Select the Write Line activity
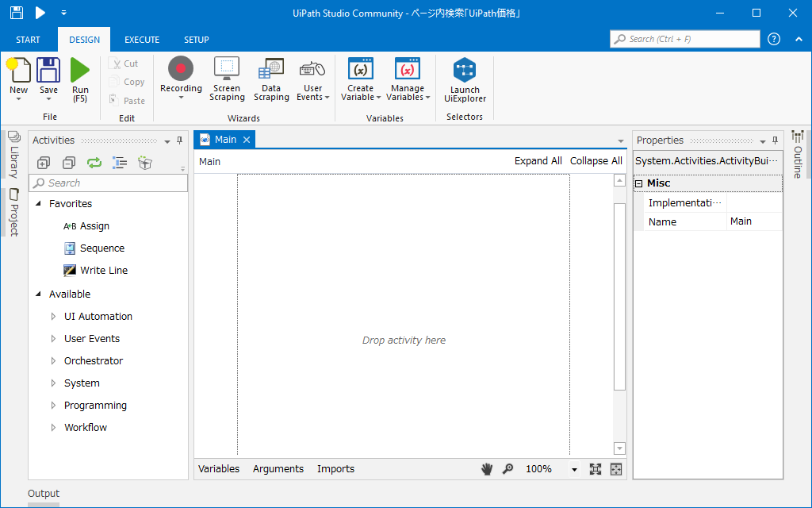Viewport: 812px width, 508px height. pyautogui.click(x=95, y=270)
